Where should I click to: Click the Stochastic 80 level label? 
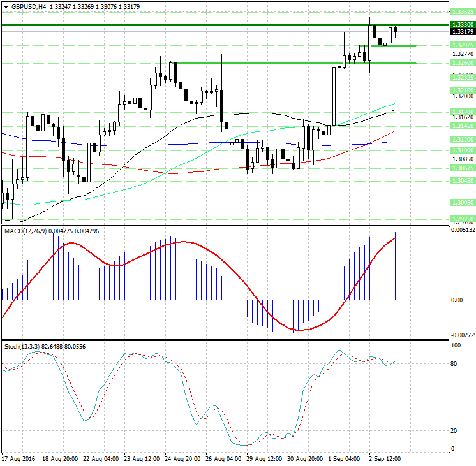click(x=454, y=364)
